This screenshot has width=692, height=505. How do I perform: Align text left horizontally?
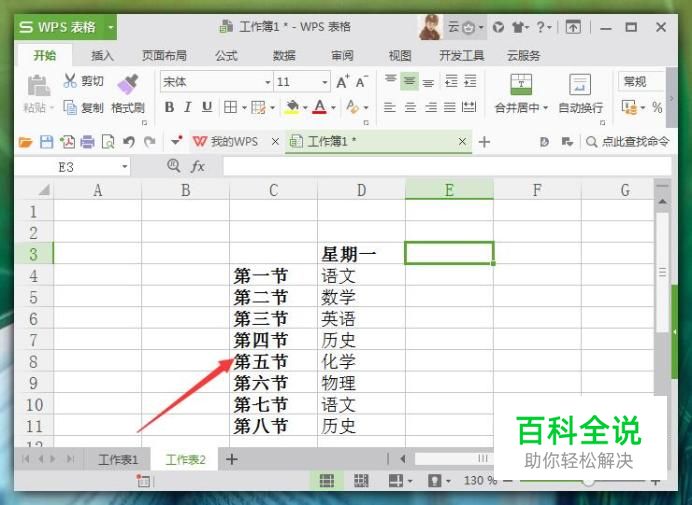[390, 107]
